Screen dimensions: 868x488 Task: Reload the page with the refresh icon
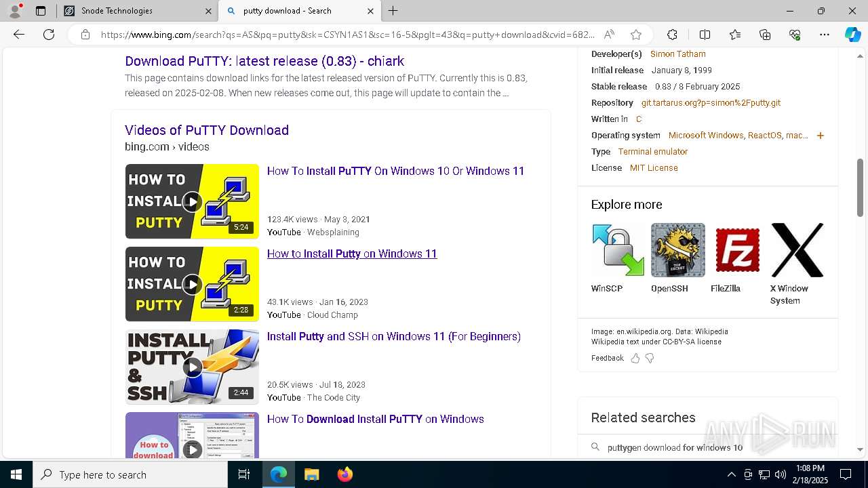(x=49, y=35)
